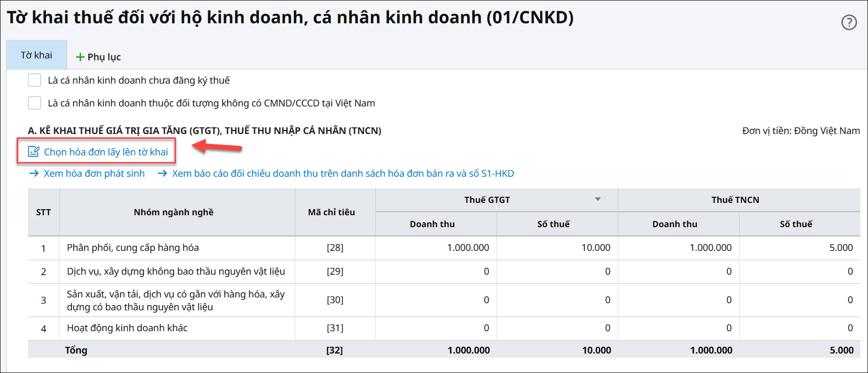Click the Nhóm ngành nghề column header
Image resolution: width=868 pixels, height=373 pixels.
[x=174, y=212]
